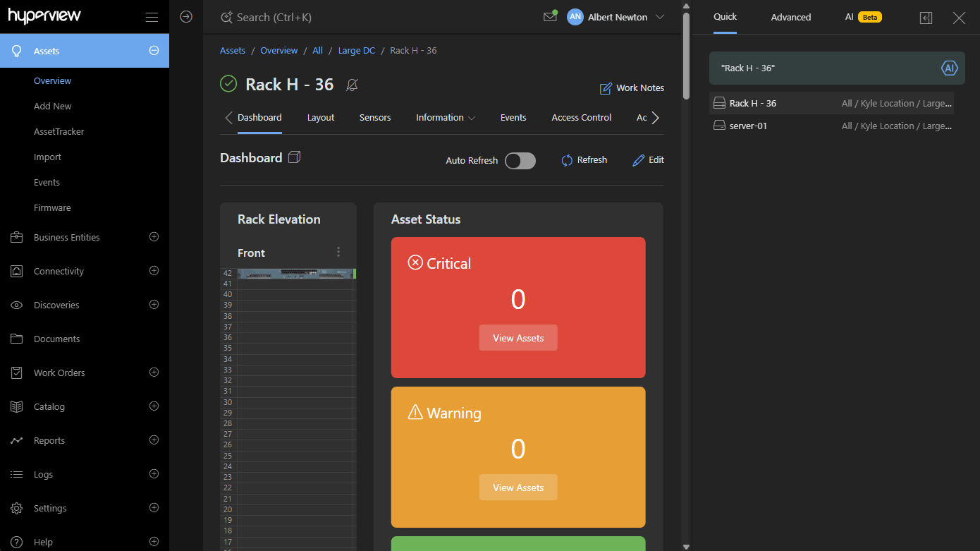The height and width of the screenshot is (551, 980).
Task: Switch to the AI Beta search tab
Action: click(864, 18)
